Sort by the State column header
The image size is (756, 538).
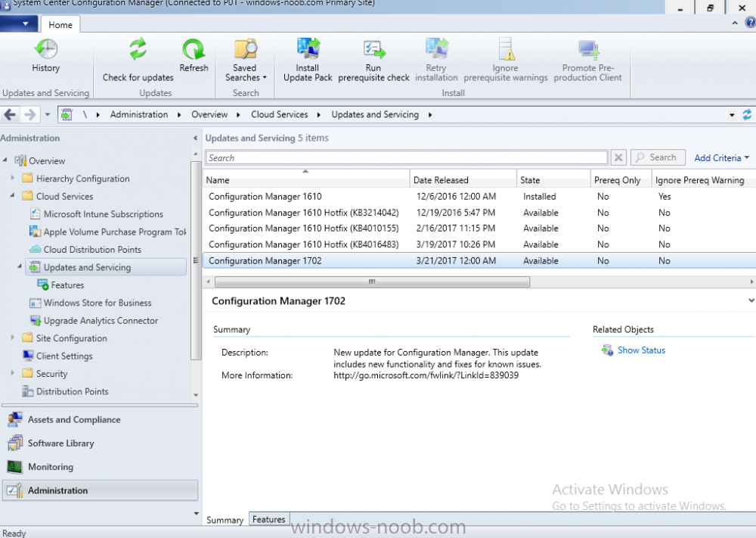tap(553, 180)
